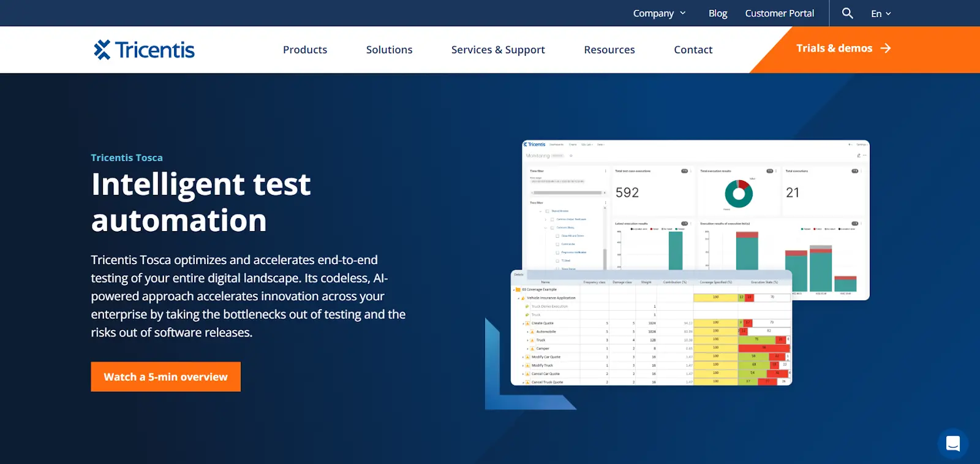Click the Tricentis logo
Viewport: 980px width, 464px height.
(x=144, y=50)
